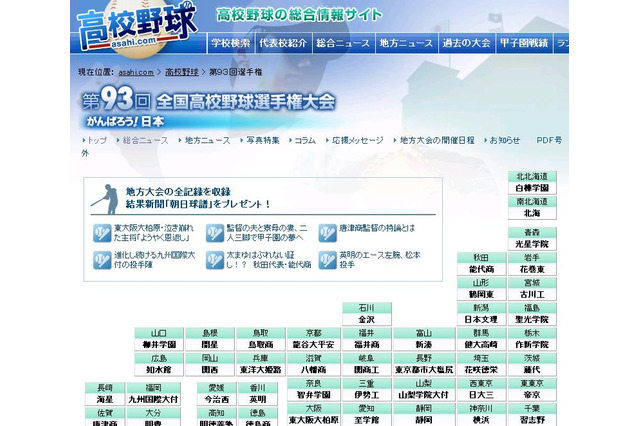Select 山梨学院大付 under 山梨
This screenshot has height=426, width=640.
(x=424, y=395)
